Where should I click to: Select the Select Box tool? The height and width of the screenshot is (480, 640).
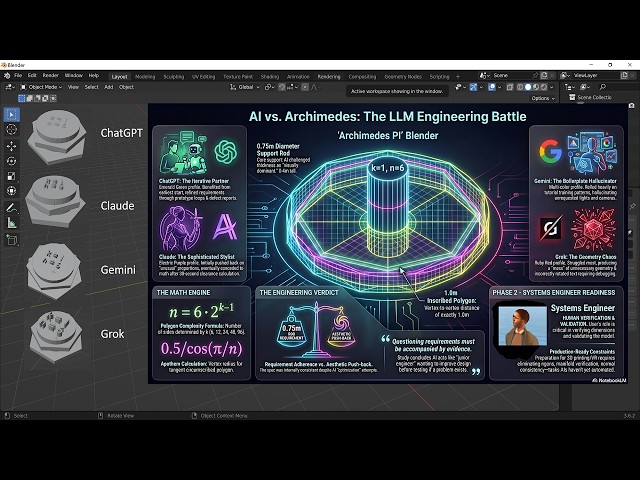coord(11,115)
